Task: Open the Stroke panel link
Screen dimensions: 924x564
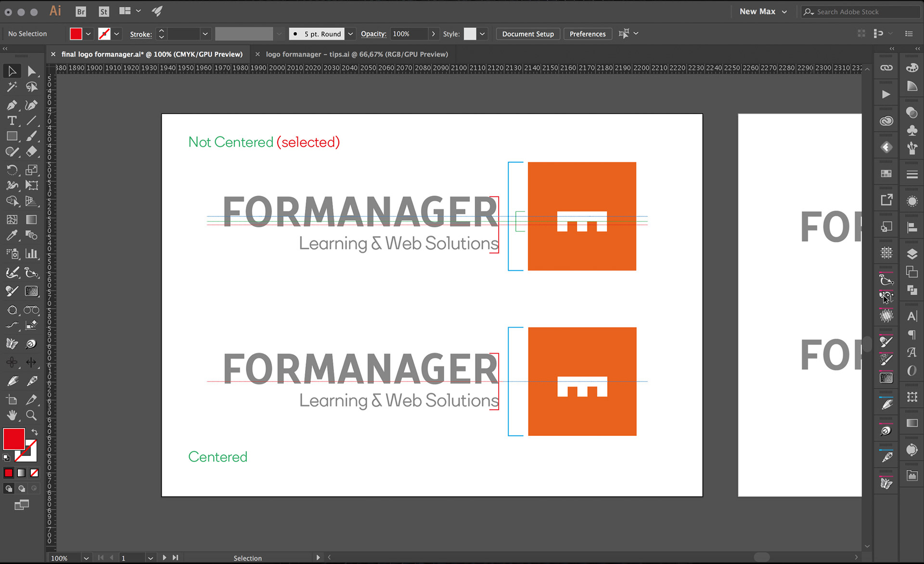Action: pyautogui.click(x=141, y=34)
